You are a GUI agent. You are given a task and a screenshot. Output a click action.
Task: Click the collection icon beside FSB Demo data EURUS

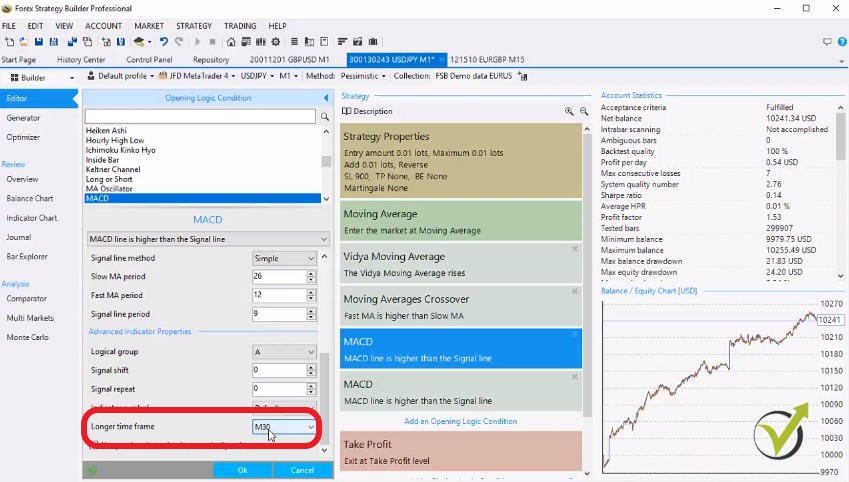(x=523, y=76)
